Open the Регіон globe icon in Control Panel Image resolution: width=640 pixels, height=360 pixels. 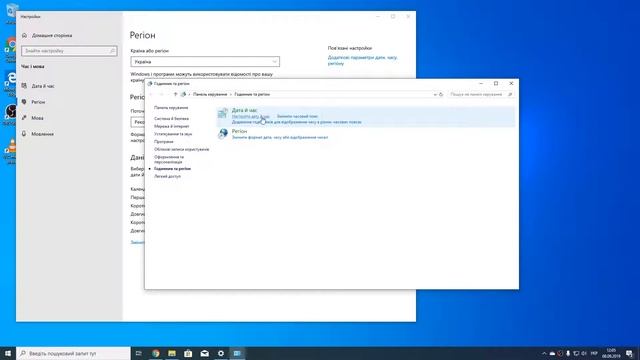pyautogui.click(x=223, y=133)
